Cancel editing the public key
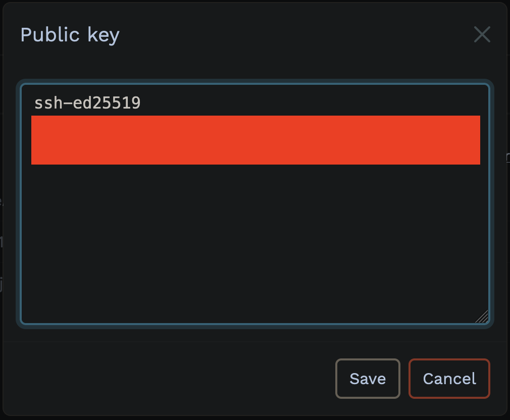The width and height of the screenshot is (510, 420). 449,379
